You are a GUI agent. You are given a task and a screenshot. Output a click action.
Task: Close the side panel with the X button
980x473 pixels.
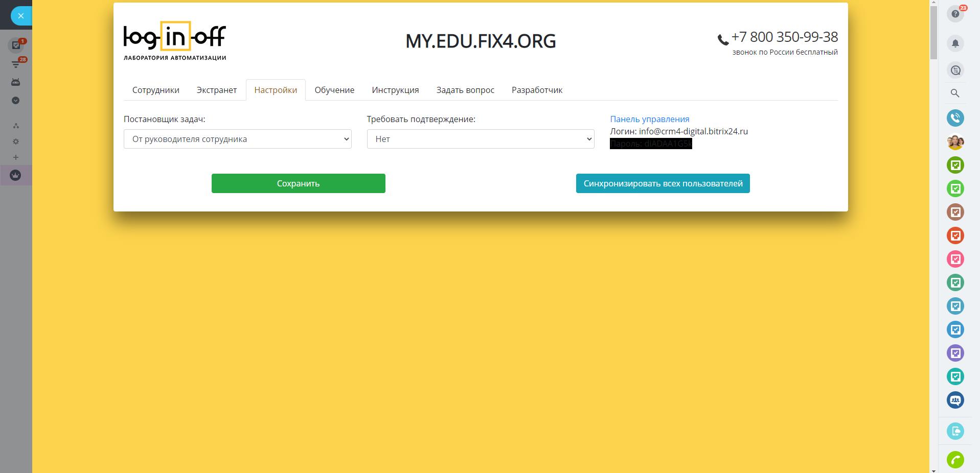20,16
